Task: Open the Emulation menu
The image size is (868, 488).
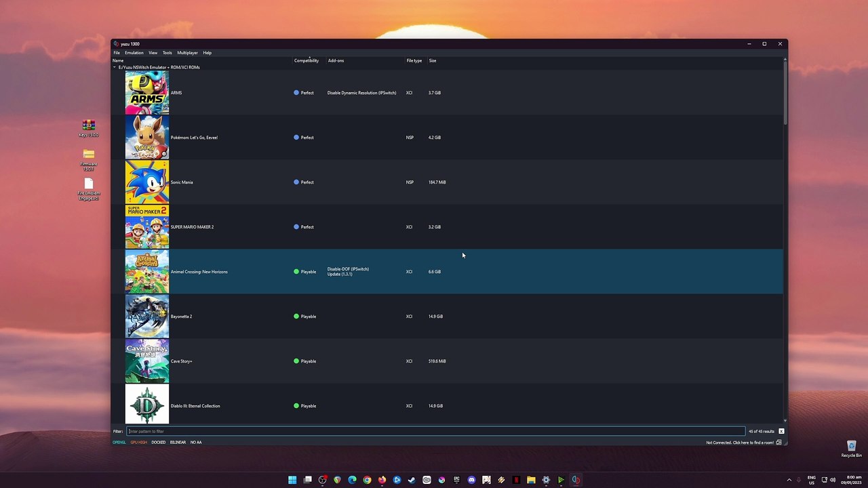Action: click(x=134, y=53)
